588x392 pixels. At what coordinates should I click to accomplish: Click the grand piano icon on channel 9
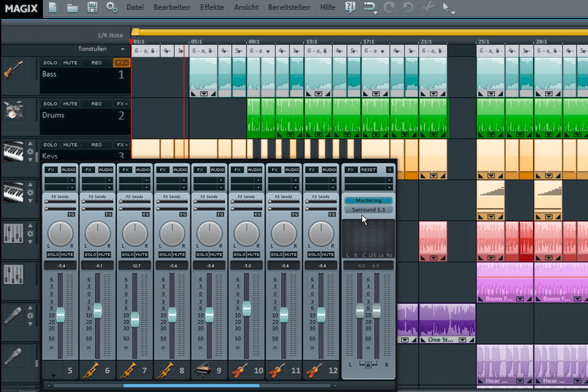pyautogui.click(x=203, y=370)
